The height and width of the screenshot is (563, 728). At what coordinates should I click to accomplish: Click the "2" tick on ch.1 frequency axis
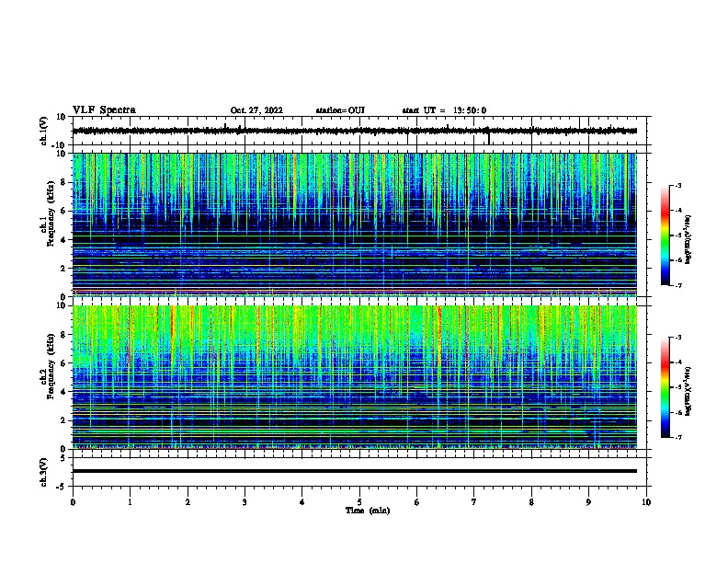[x=63, y=269]
